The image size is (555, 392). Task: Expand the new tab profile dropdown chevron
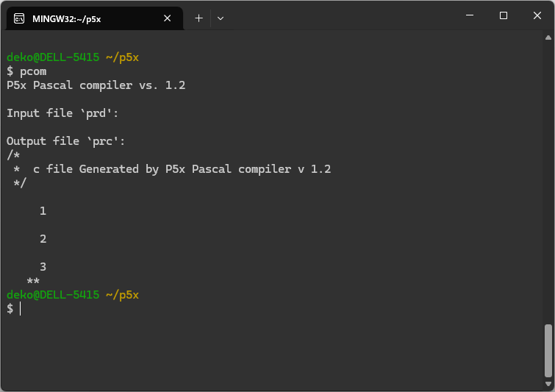pos(221,18)
